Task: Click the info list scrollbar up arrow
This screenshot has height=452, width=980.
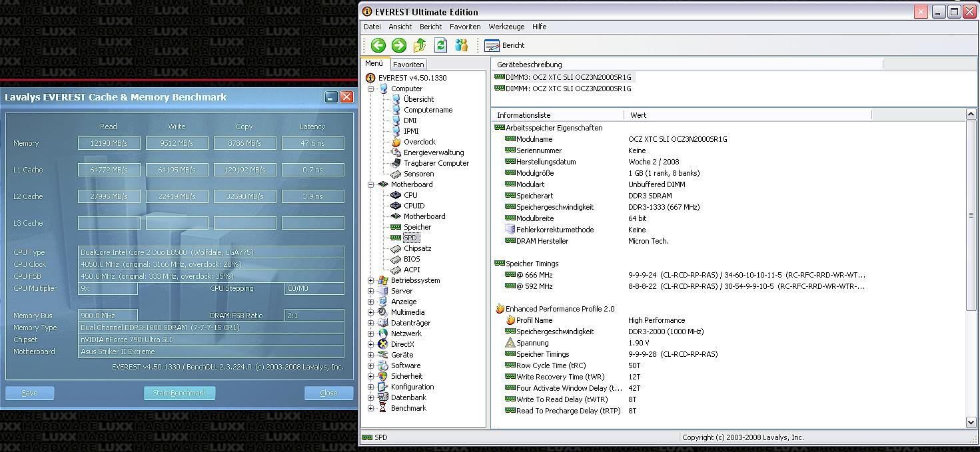Action: point(971,115)
